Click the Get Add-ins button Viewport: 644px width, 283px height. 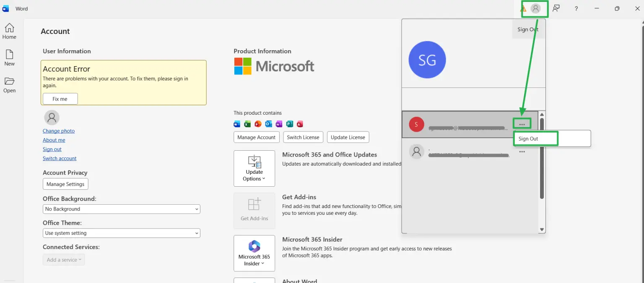click(254, 211)
